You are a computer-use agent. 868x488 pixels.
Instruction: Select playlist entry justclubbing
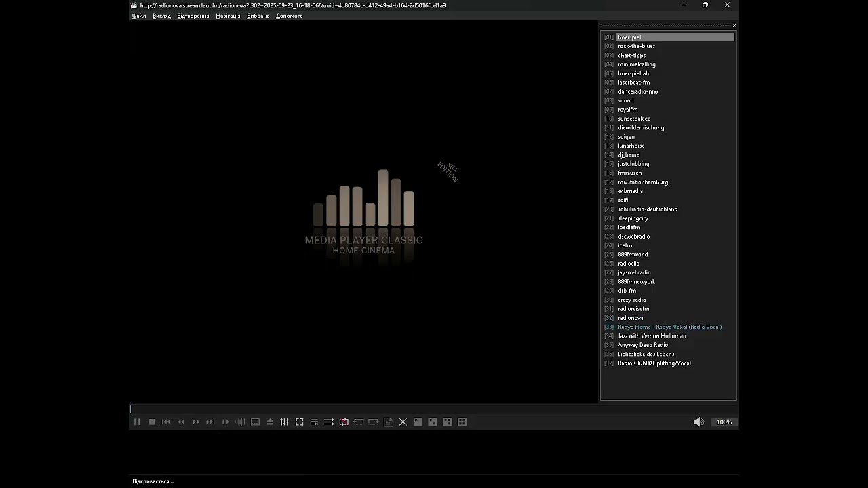669,164
